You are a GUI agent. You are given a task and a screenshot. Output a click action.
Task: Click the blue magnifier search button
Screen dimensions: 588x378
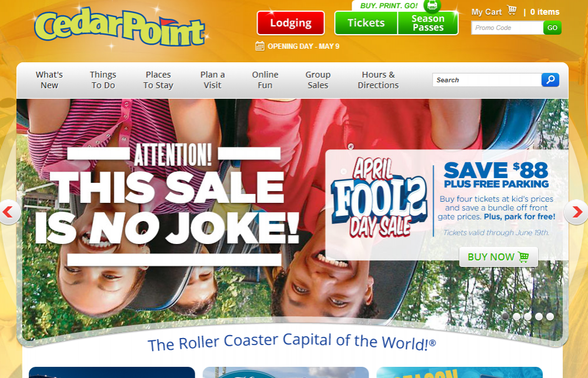(x=550, y=80)
